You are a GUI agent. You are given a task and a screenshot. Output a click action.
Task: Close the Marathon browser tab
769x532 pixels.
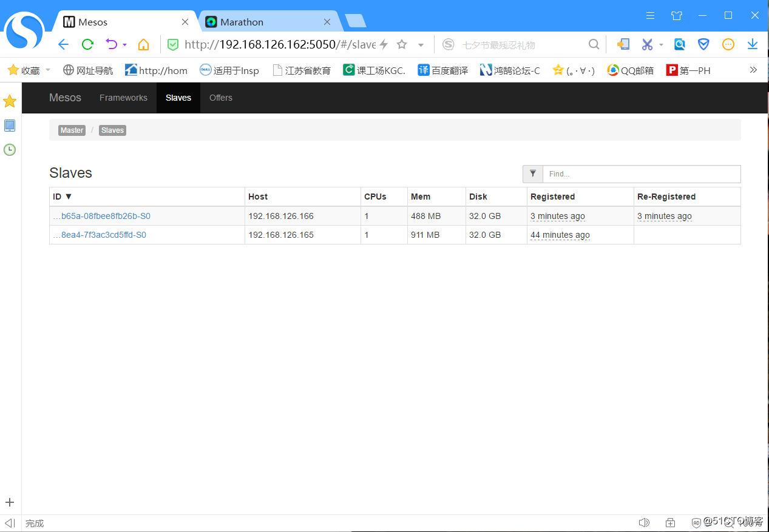click(327, 22)
